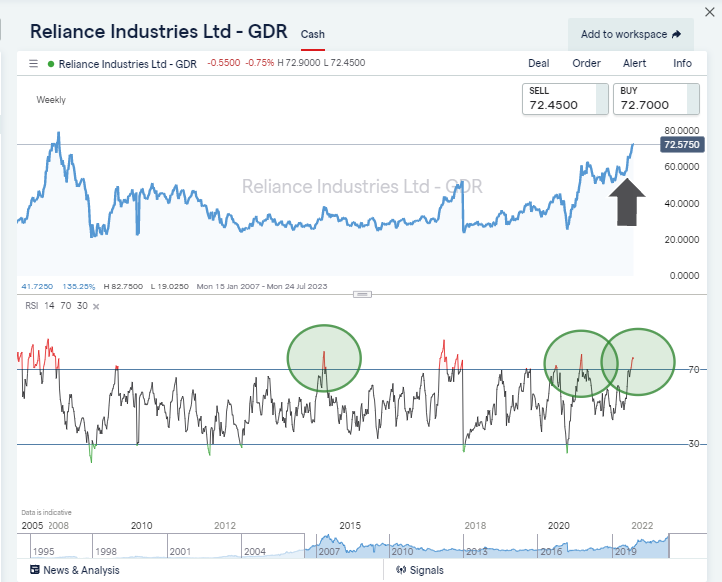Click the date range text below chart
Image resolution: width=722 pixels, height=582 pixels.
pyautogui.click(x=262, y=286)
